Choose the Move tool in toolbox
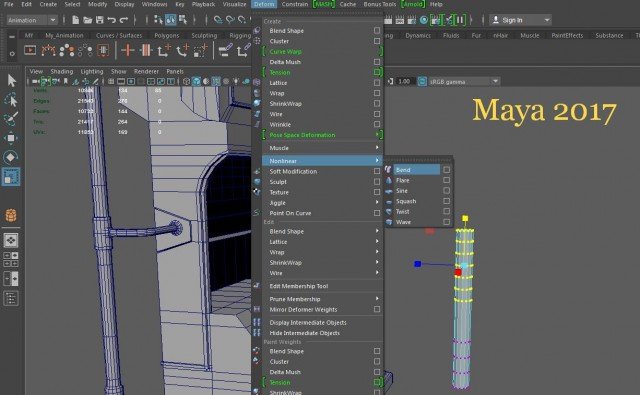 coord(11,138)
